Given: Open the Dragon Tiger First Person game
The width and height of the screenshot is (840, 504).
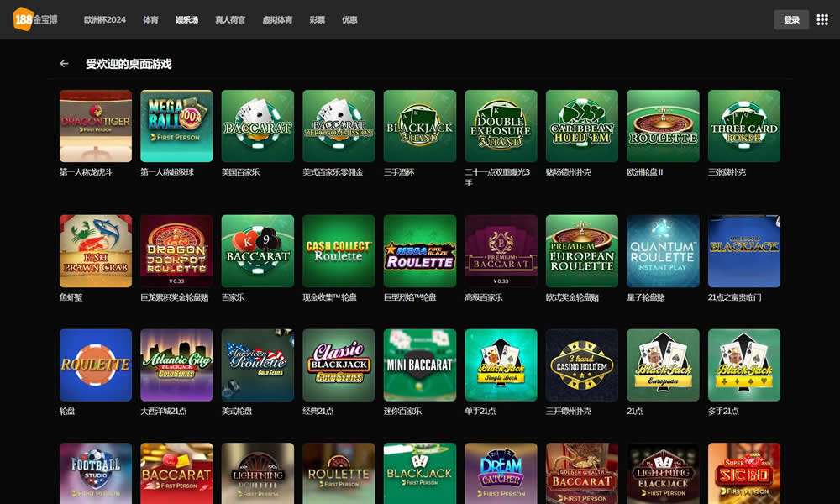Looking at the screenshot, I should (x=96, y=126).
